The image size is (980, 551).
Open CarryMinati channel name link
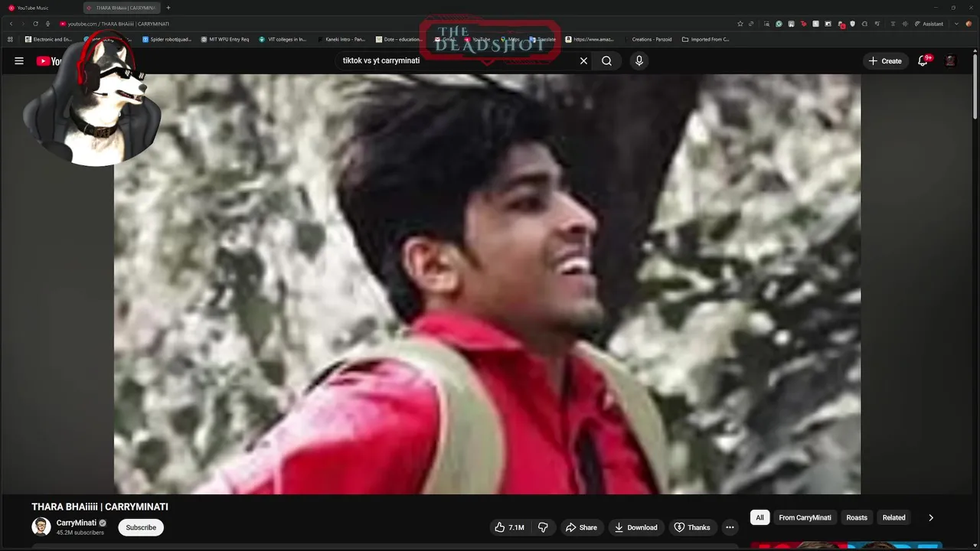tap(77, 523)
